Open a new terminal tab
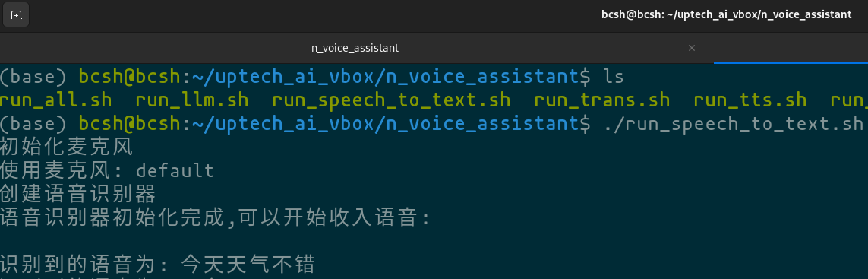This screenshot has width=868, height=279. [16, 15]
